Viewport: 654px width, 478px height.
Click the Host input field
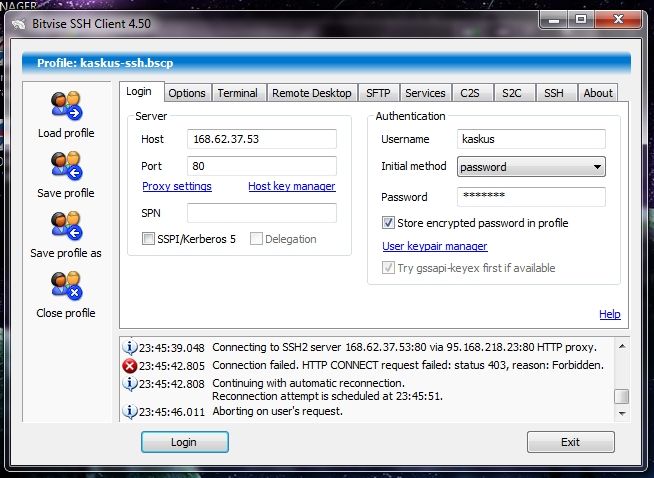tap(262, 139)
